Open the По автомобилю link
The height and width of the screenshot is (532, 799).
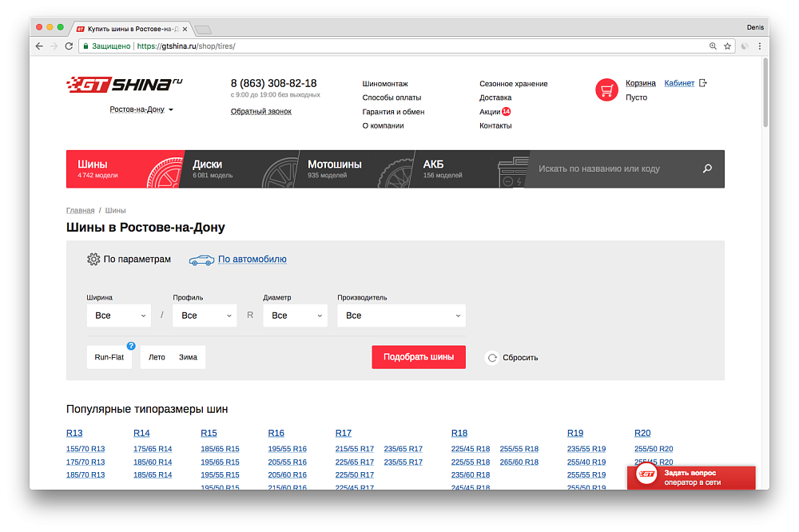(x=252, y=260)
